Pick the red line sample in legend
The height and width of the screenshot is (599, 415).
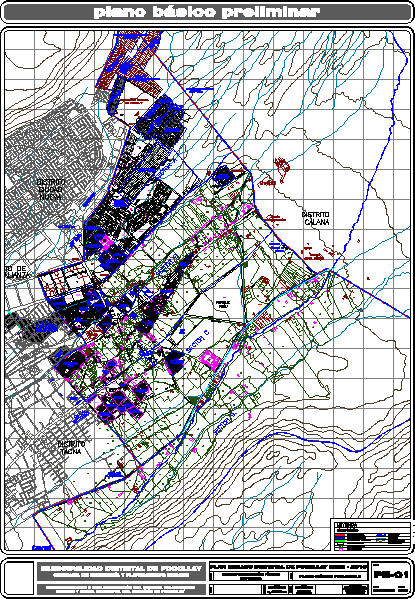[340, 535]
